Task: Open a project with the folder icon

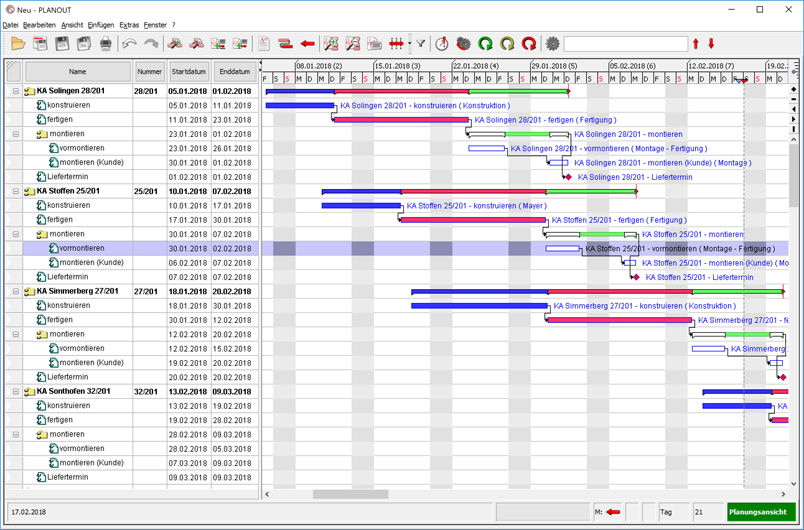Action: point(18,44)
